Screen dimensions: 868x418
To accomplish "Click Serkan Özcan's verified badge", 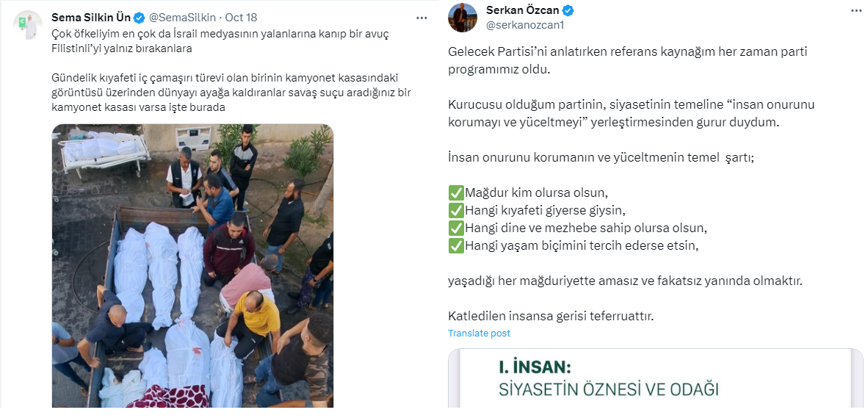I will coord(568,10).
